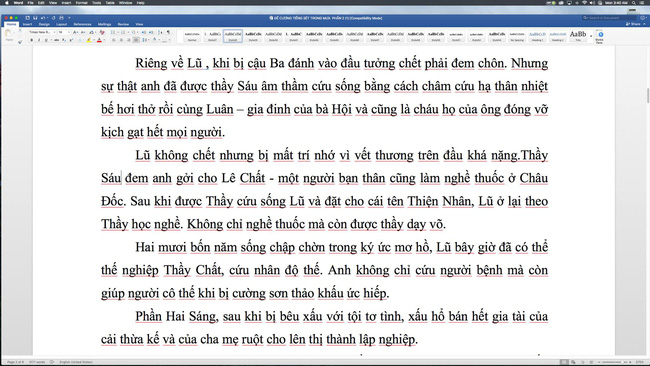Apply red font color
Screen dimensions: 650x366
click(x=99, y=40)
